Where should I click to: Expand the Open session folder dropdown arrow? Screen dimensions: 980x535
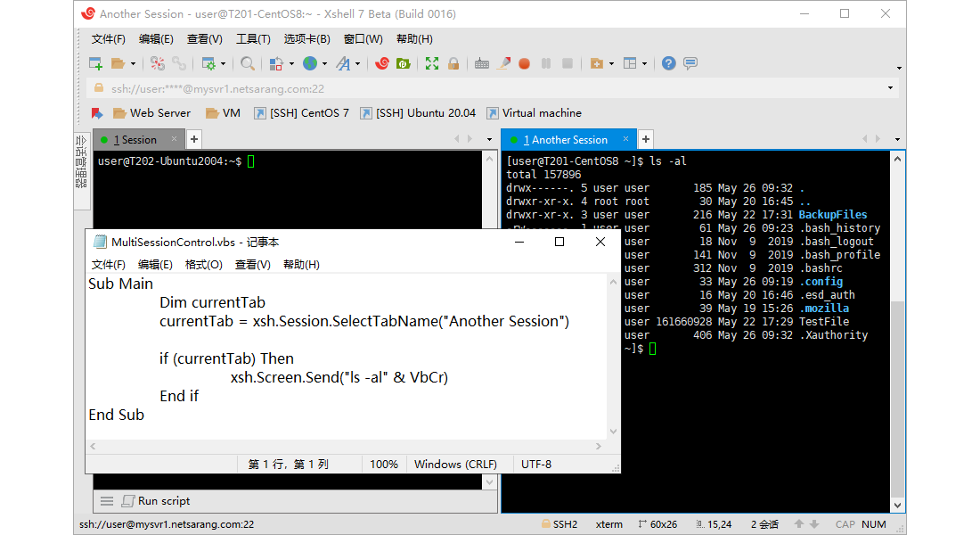coord(133,64)
